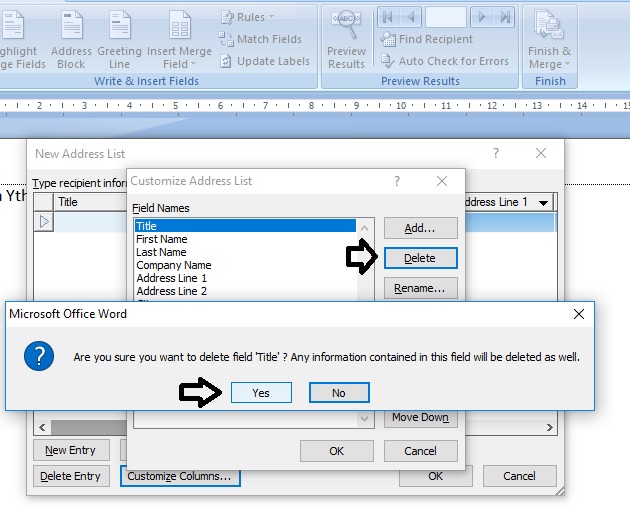Select Address Line 2 in Field Names
The width and height of the screenshot is (630, 512).
click(x=245, y=291)
